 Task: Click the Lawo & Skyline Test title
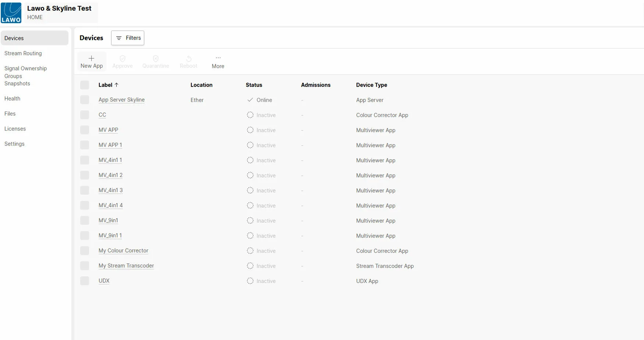59,8
